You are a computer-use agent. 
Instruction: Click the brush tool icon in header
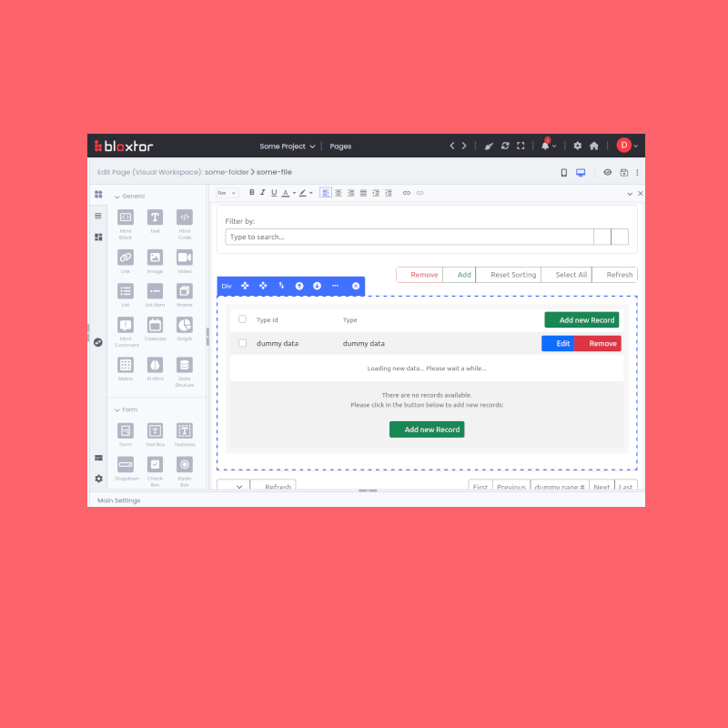point(489,147)
